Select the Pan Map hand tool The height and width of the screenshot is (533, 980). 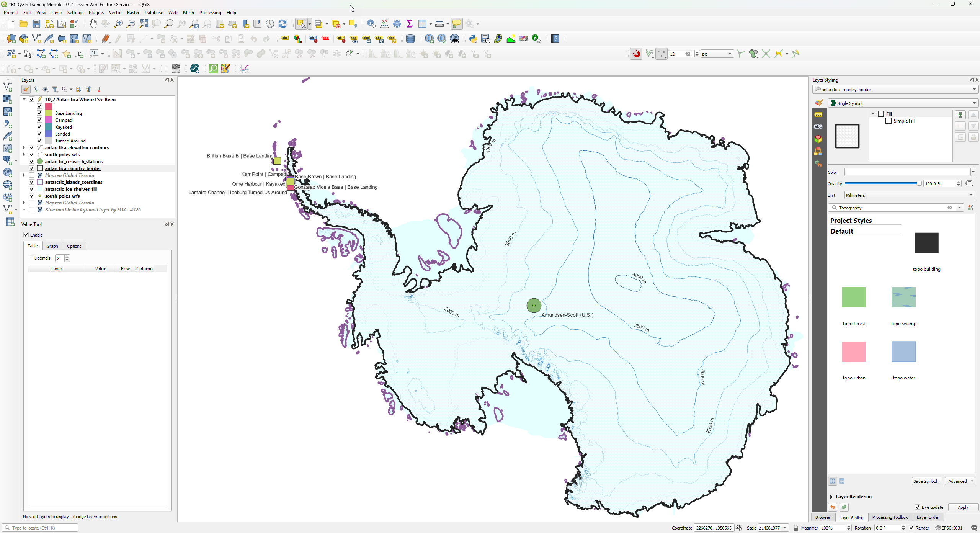point(93,24)
